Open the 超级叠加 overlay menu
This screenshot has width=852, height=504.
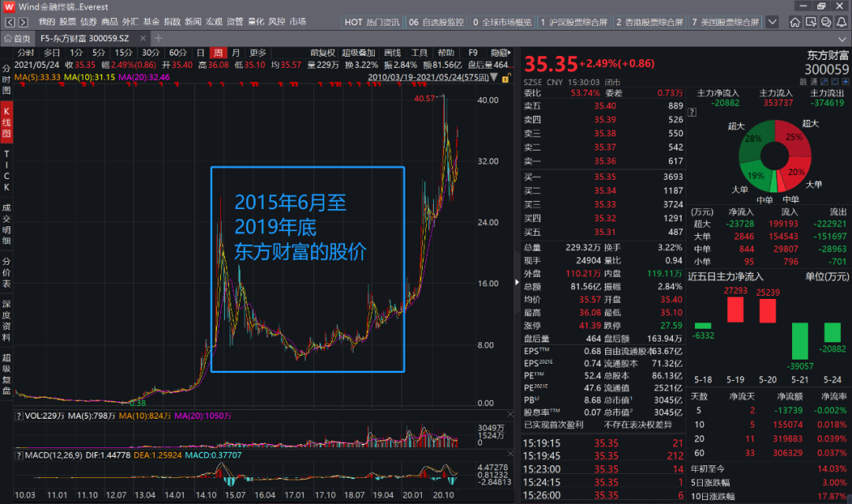pyautogui.click(x=359, y=53)
